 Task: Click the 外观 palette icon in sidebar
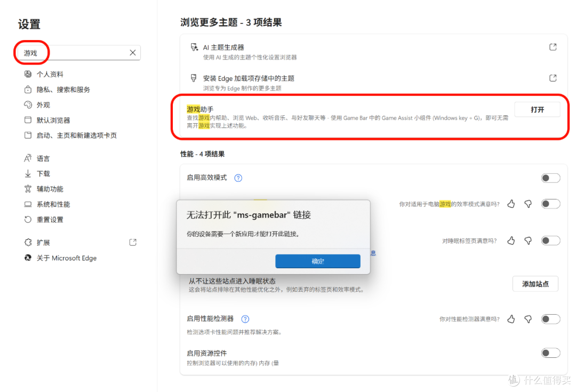click(x=28, y=105)
